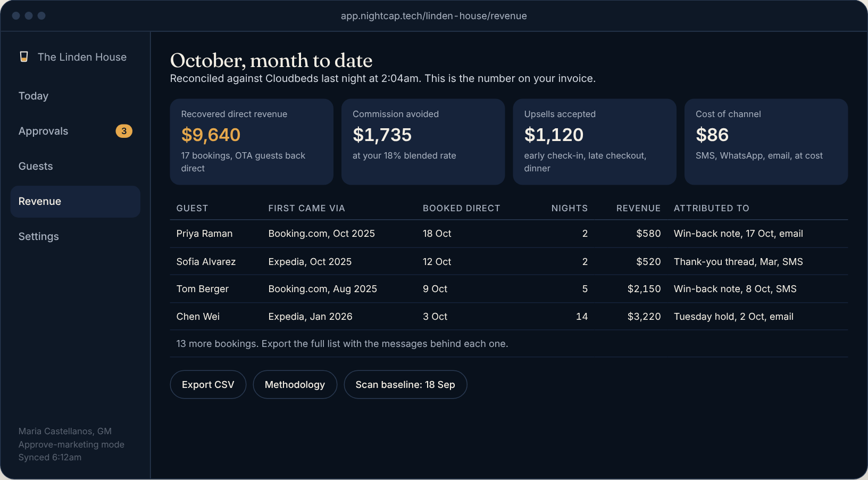Click the BOOKED DIRECT column header
Screen dimensions: 868x480
461,208
